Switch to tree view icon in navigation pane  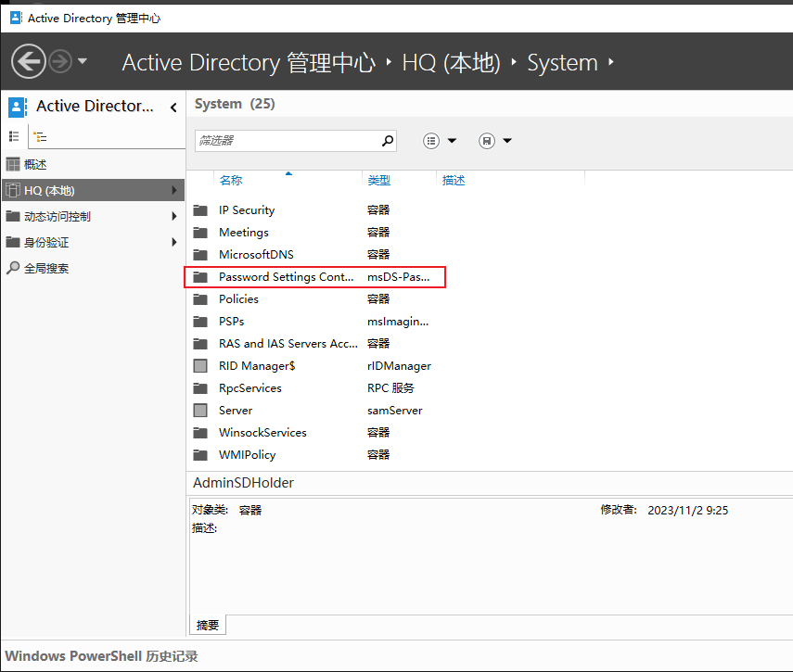click(x=40, y=136)
